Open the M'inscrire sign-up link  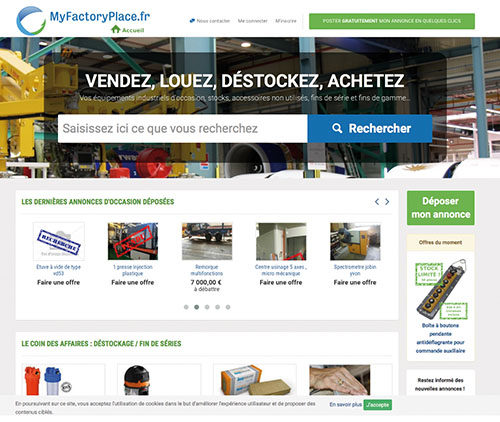pyautogui.click(x=286, y=21)
